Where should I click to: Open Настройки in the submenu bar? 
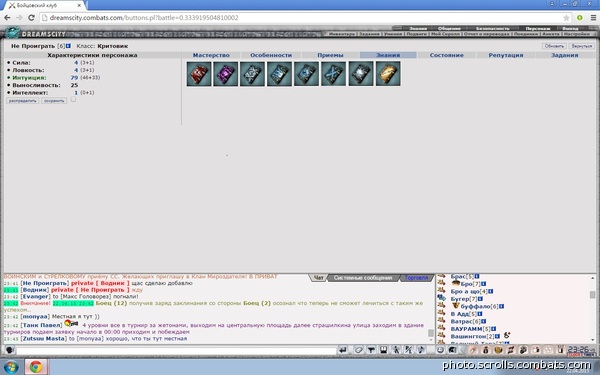point(576,34)
